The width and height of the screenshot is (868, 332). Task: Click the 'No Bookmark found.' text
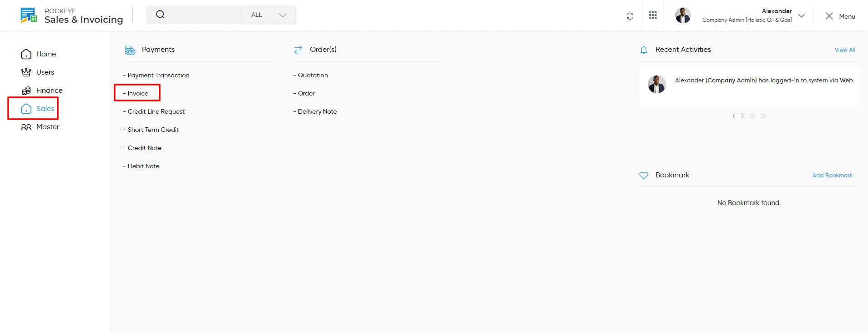(749, 203)
